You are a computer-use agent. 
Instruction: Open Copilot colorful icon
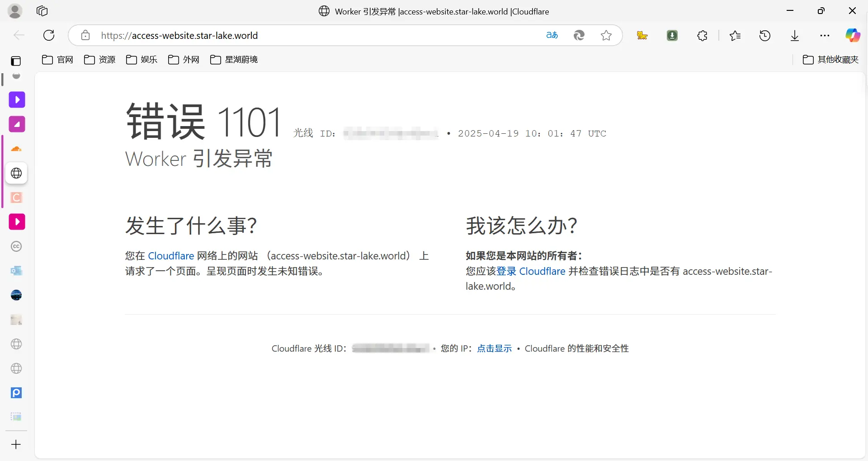click(853, 35)
